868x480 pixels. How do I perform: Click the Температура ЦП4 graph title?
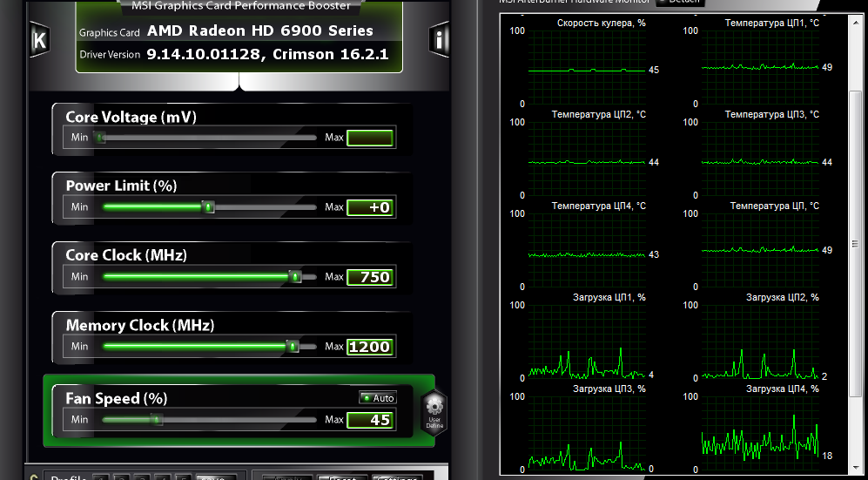[598, 206]
